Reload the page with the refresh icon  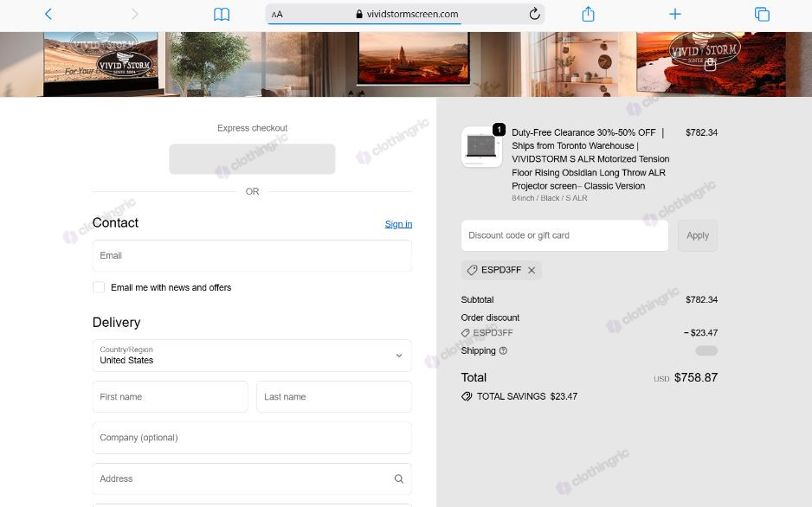pyautogui.click(x=534, y=14)
